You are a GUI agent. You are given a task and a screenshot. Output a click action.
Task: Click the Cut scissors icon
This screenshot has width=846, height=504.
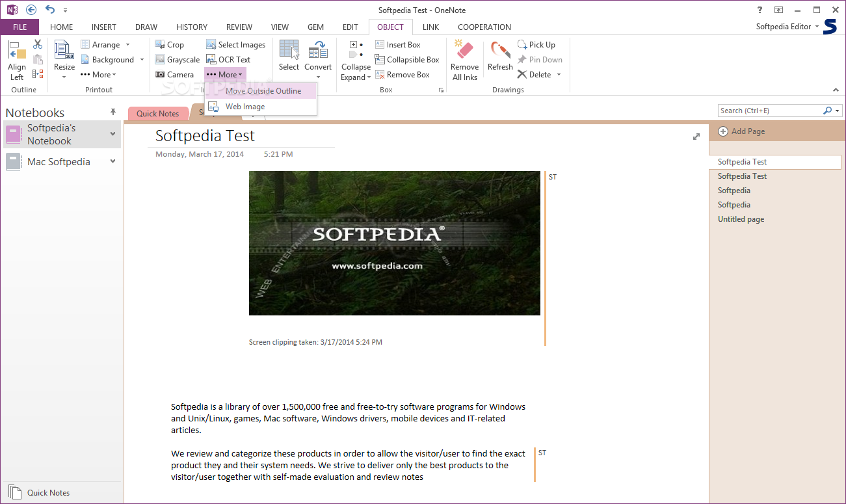(x=38, y=44)
